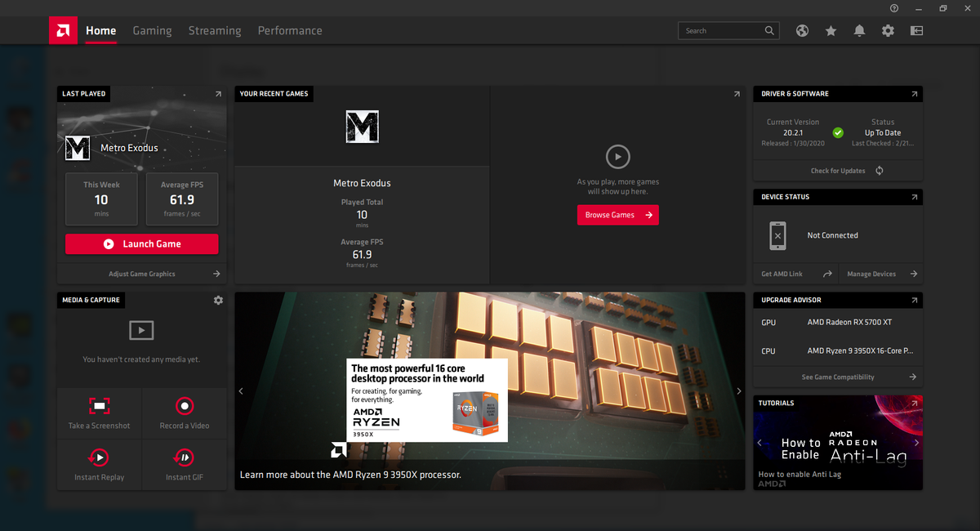Open the Anti-Lag tutorial thumbnail
The width and height of the screenshot is (980, 531).
[x=838, y=443]
